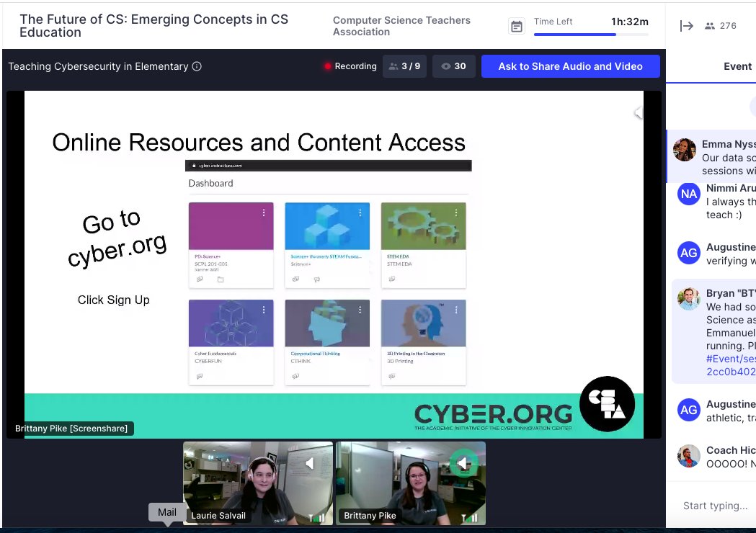
Task: Click announcements icon on PD Science card
Action: point(200,279)
